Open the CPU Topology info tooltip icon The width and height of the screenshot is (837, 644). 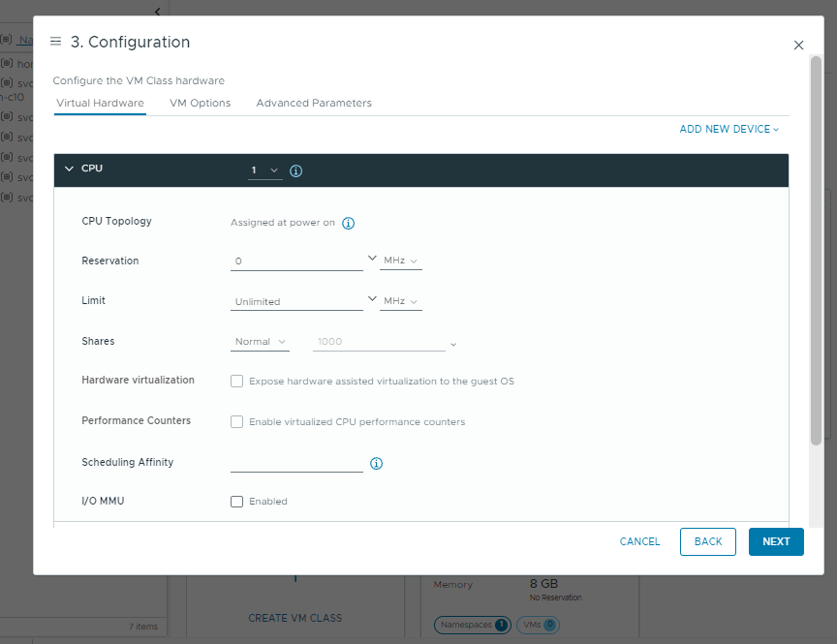(x=348, y=223)
